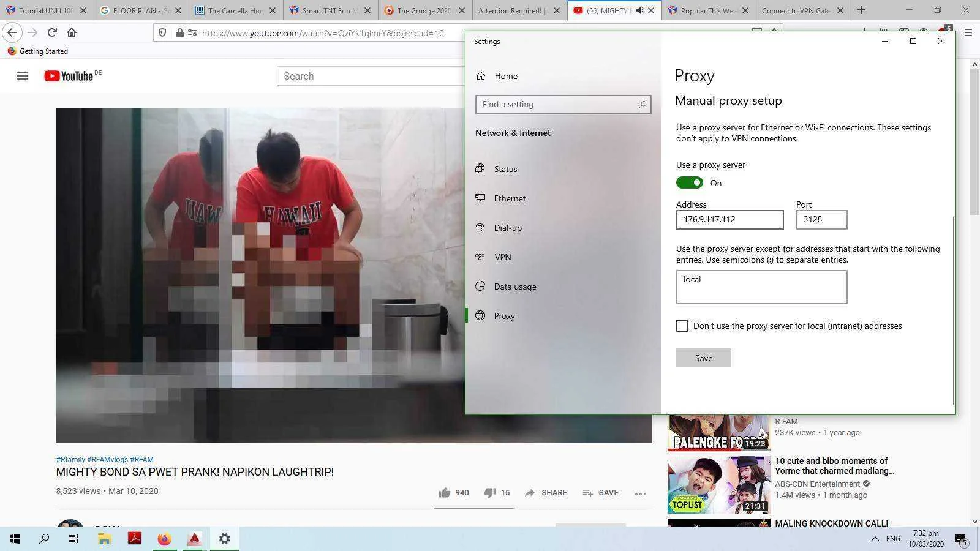Image resolution: width=980 pixels, height=551 pixels.
Task: Open Task View on taskbar
Action: (x=73, y=539)
